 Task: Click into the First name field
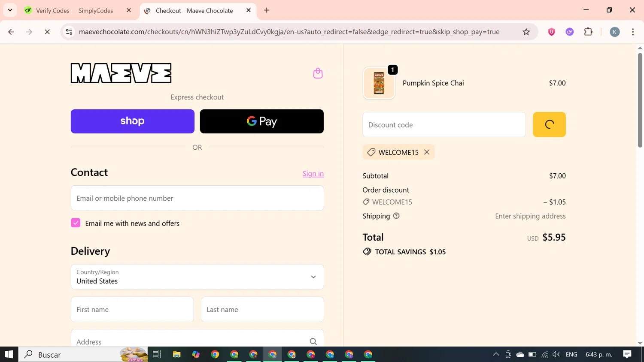click(x=132, y=309)
